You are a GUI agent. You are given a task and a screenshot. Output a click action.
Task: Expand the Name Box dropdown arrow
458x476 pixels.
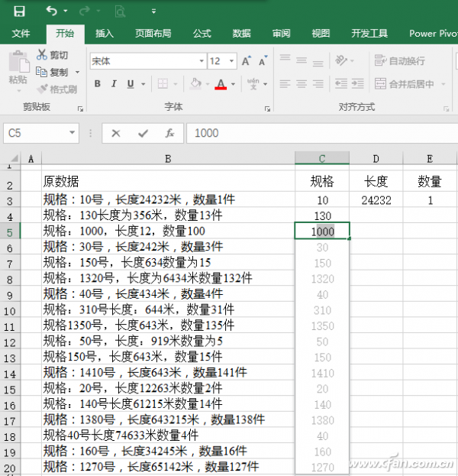pos(73,133)
